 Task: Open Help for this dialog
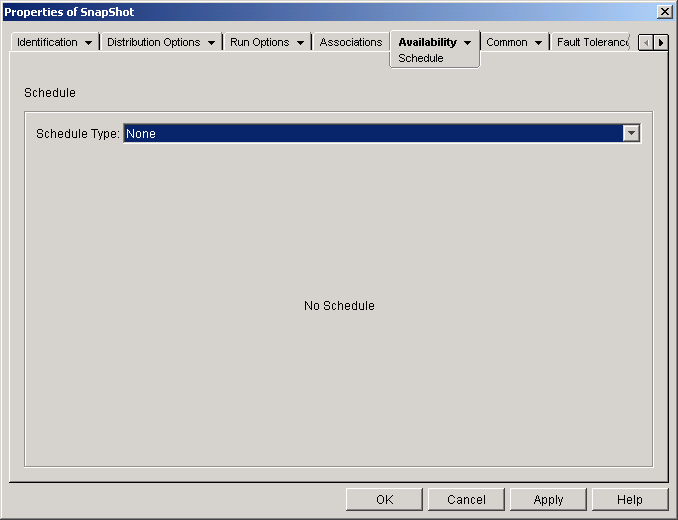point(630,500)
